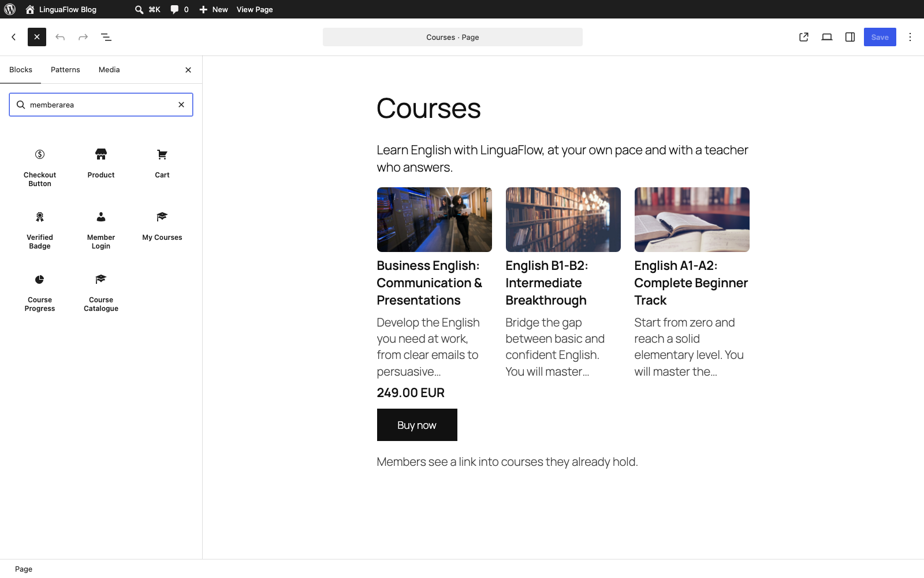The width and height of the screenshot is (924, 578).
Task: Click View Page in admin bar
Action: tap(255, 9)
